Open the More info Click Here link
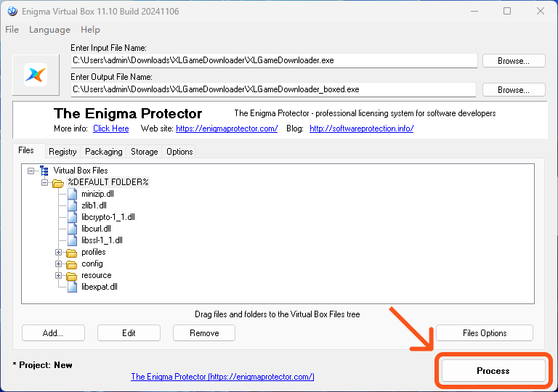 coord(111,128)
